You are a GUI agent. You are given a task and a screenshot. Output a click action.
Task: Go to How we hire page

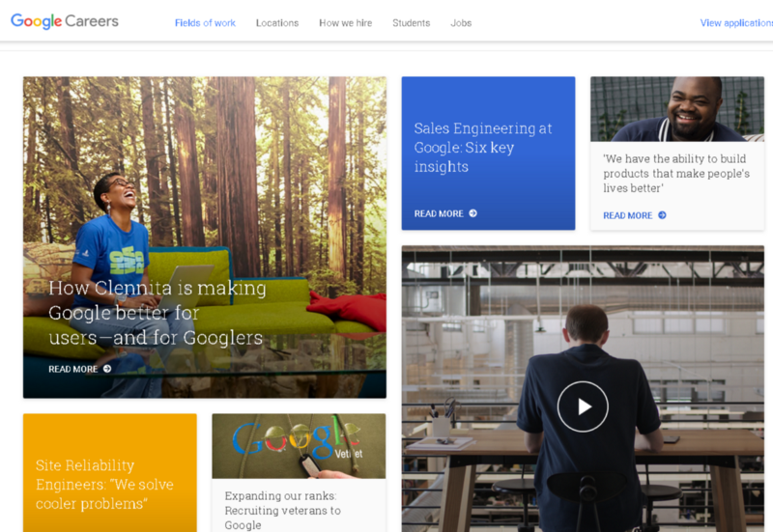(x=346, y=22)
